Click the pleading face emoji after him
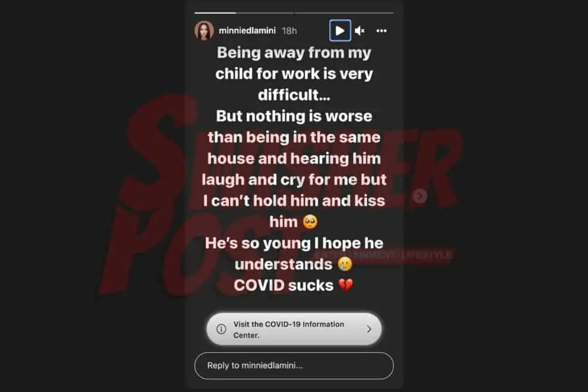 pos(310,222)
